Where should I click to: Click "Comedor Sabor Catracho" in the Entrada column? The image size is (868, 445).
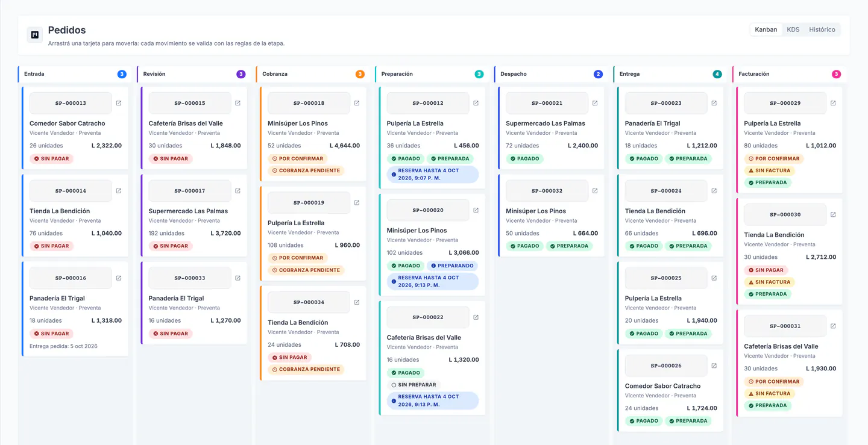(68, 123)
